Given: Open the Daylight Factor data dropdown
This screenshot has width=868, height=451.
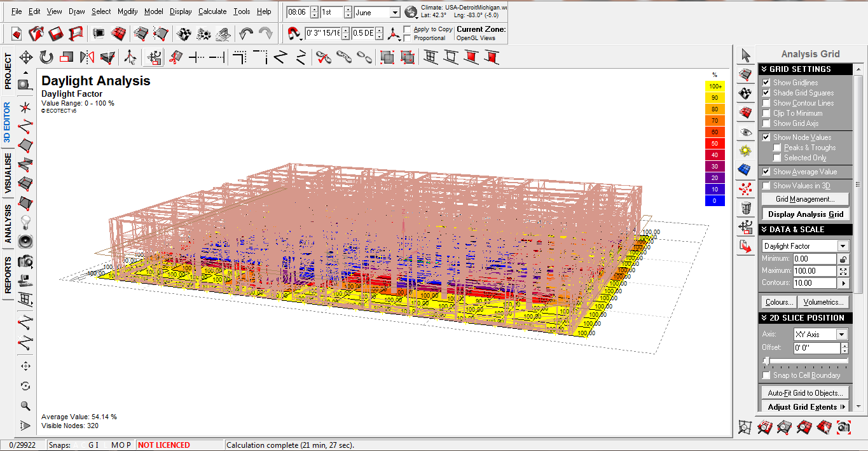Looking at the screenshot, I should [x=843, y=246].
